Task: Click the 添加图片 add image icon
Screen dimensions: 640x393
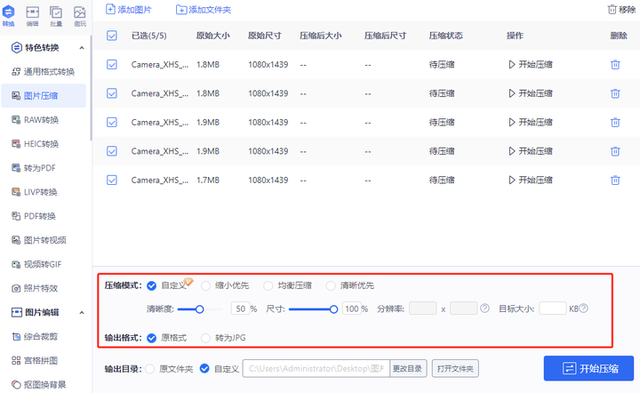Action: click(x=110, y=9)
